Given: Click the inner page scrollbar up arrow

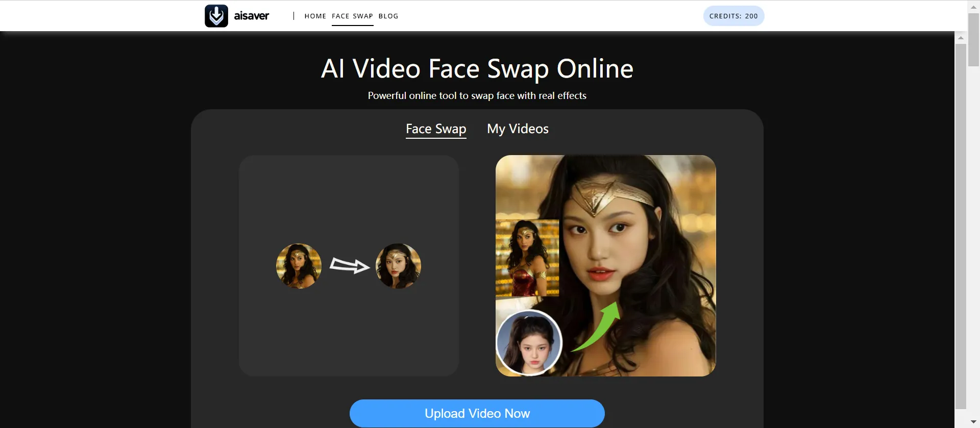Looking at the screenshot, I should (x=961, y=38).
